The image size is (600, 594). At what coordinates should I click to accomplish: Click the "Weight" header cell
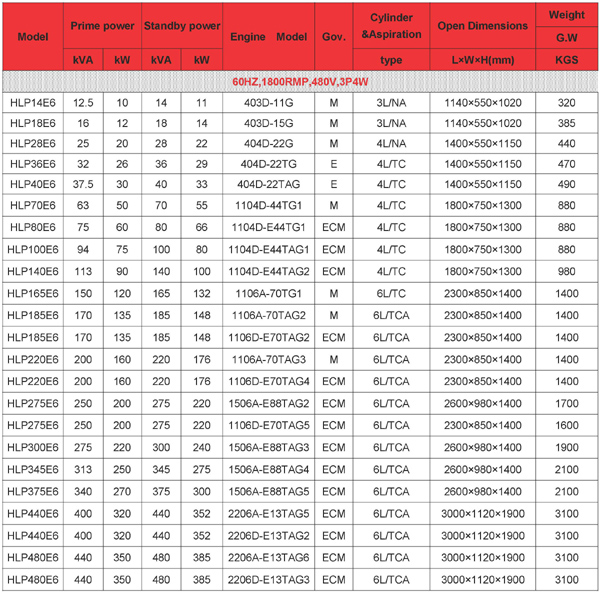[566, 15]
